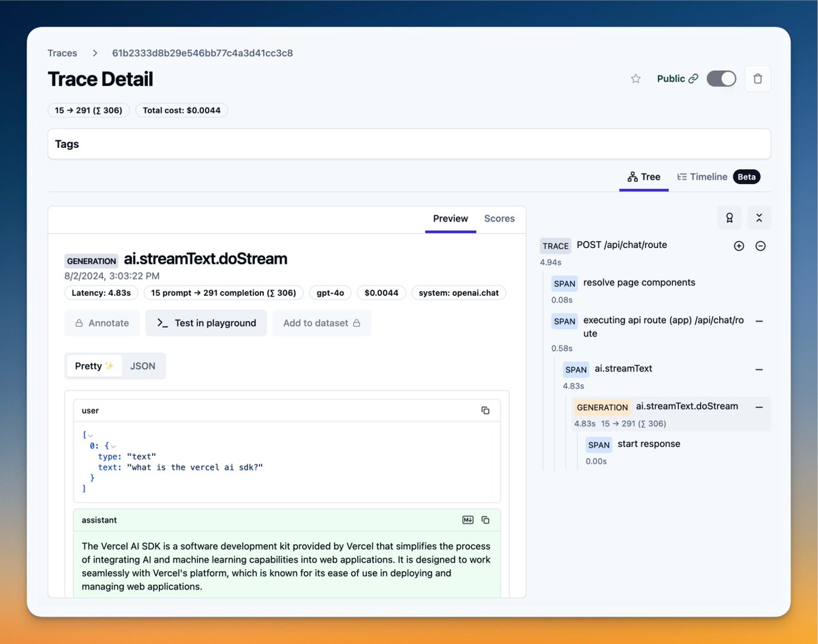Select resolve page components span
The image size is (818, 644).
639,282
